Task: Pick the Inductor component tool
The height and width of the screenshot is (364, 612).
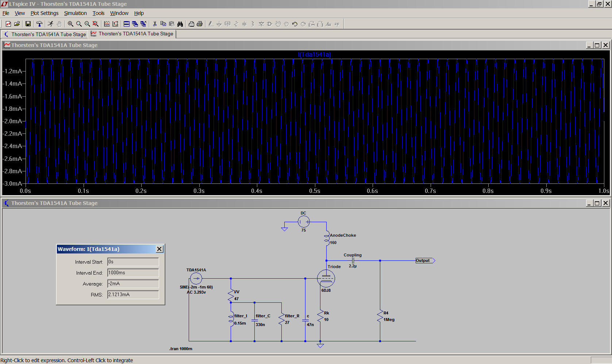Action: pos(253,24)
